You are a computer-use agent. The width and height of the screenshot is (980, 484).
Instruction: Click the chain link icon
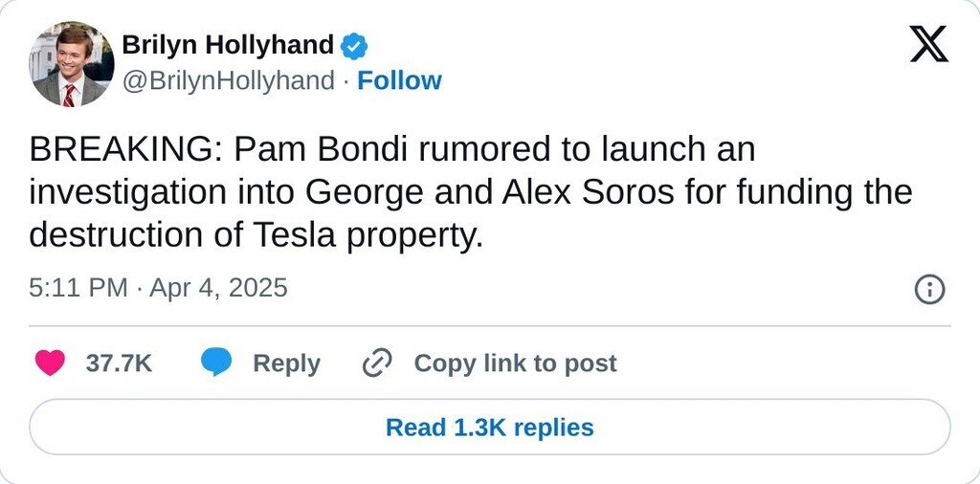click(x=377, y=363)
